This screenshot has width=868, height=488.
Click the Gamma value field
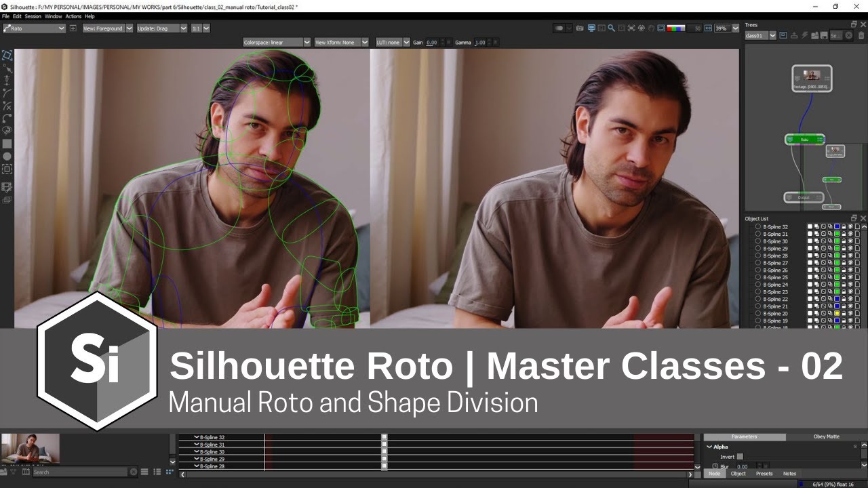pos(480,42)
